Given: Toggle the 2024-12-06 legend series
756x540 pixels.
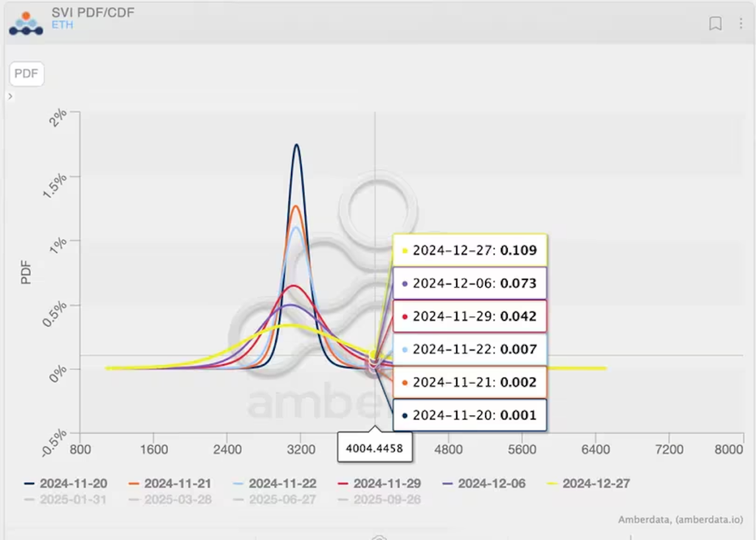Looking at the screenshot, I should pos(484,483).
